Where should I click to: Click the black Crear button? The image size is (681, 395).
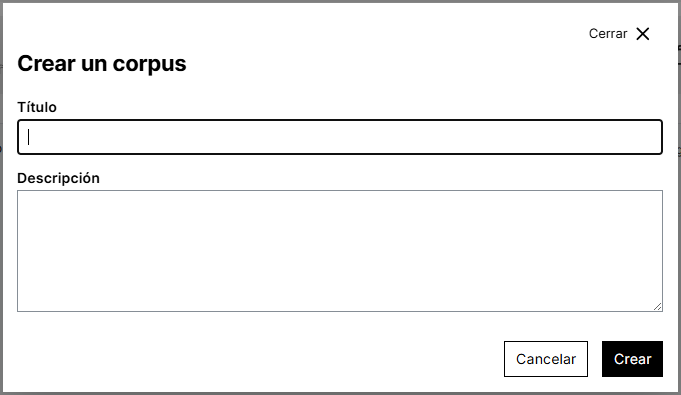coord(632,359)
